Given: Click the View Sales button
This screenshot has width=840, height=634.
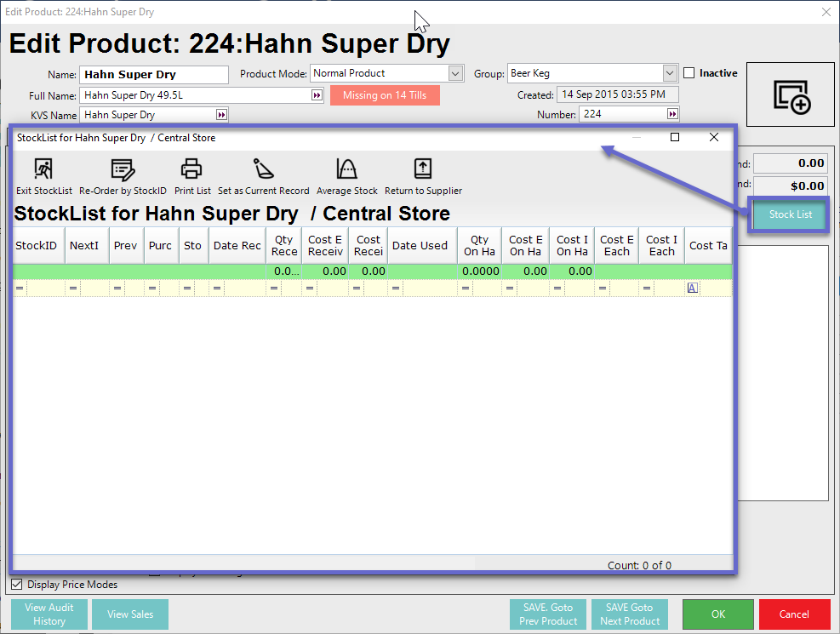Looking at the screenshot, I should pyautogui.click(x=130, y=614).
